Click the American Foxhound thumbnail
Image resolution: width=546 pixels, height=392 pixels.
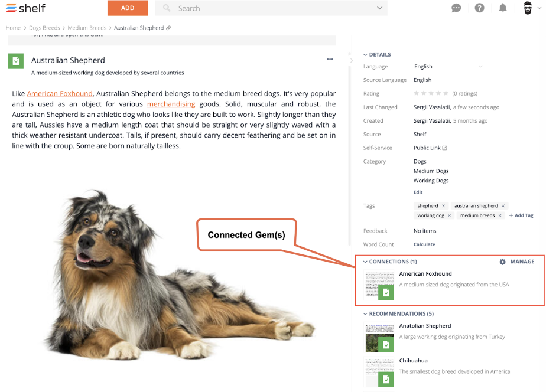[379, 285]
